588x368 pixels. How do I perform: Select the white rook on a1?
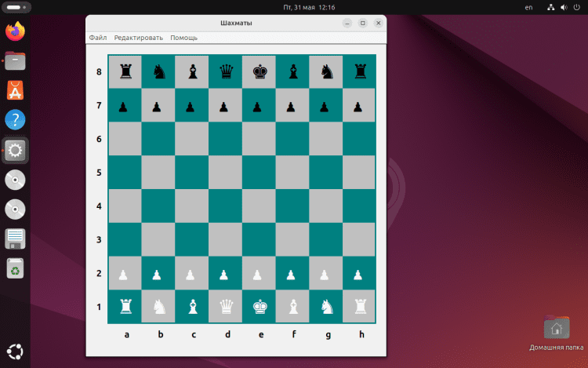(x=125, y=307)
